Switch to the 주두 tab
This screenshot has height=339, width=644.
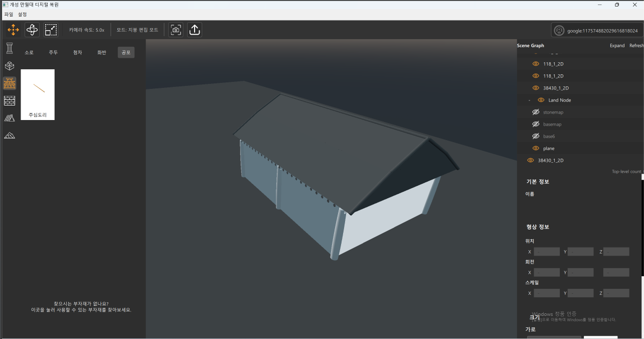[x=53, y=53]
